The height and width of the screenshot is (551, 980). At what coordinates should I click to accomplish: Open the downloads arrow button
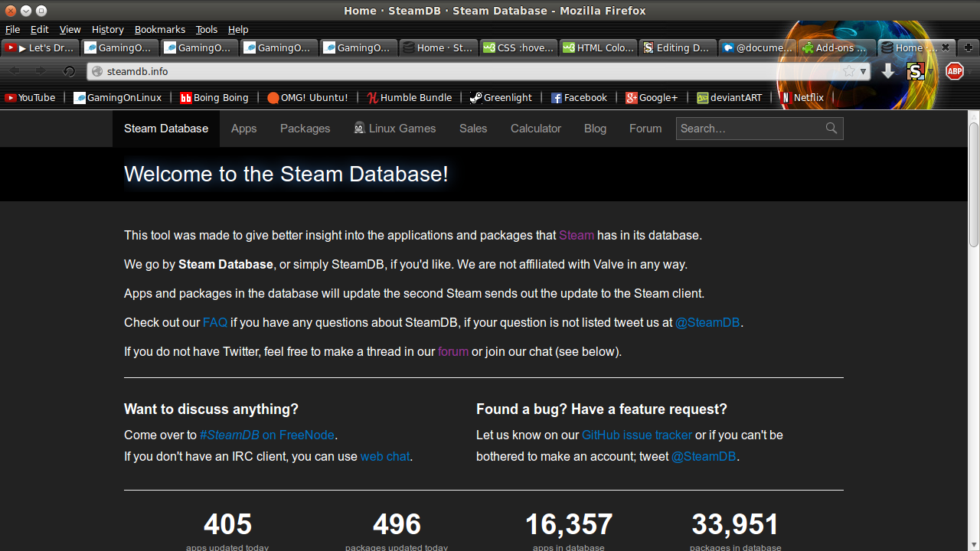pos(888,71)
